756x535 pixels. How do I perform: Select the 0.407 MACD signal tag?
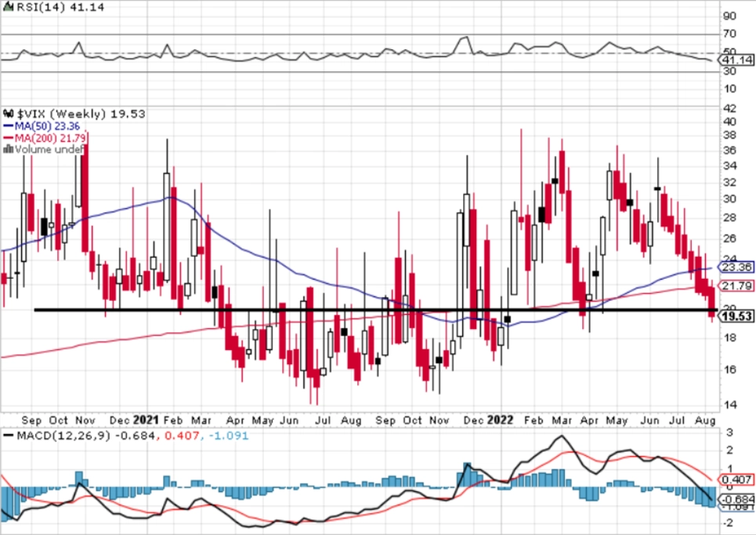(x=736, y=479)
